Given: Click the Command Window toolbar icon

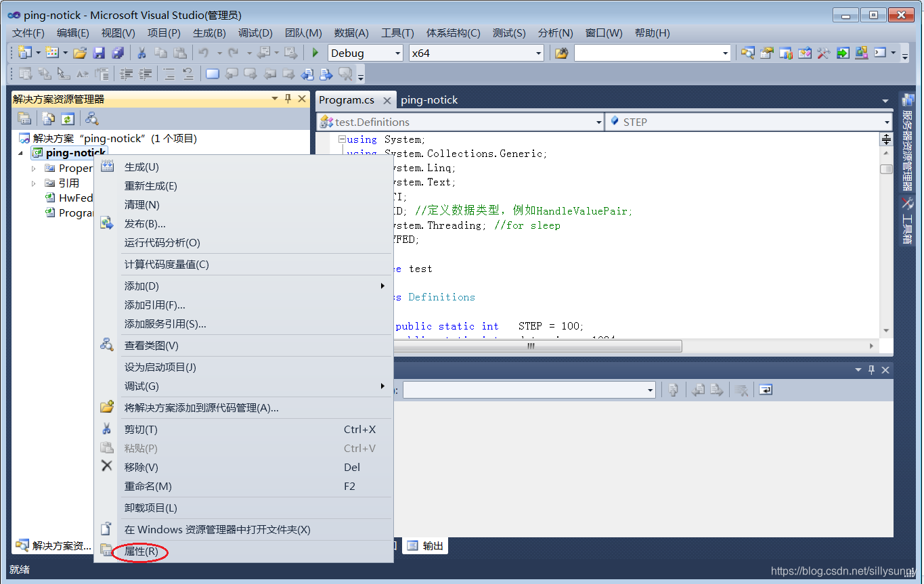Looking at the screenshot, I should tap(880, 53).
